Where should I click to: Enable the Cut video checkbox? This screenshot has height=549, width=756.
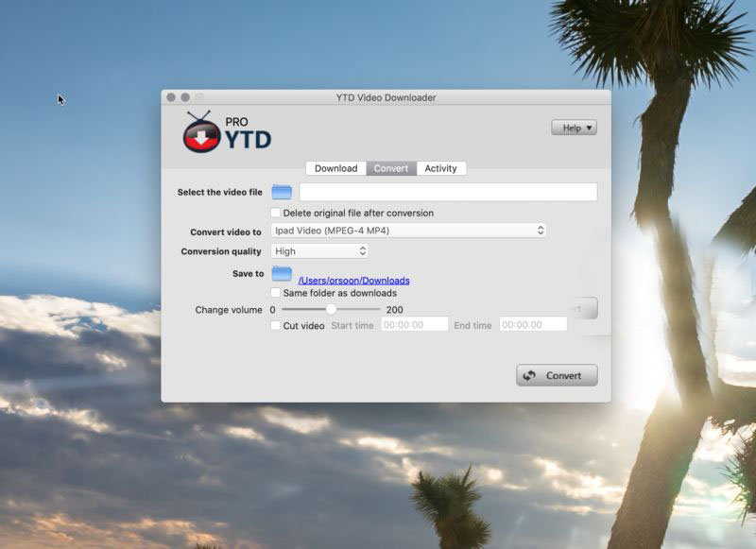click(x=275, y=325)
